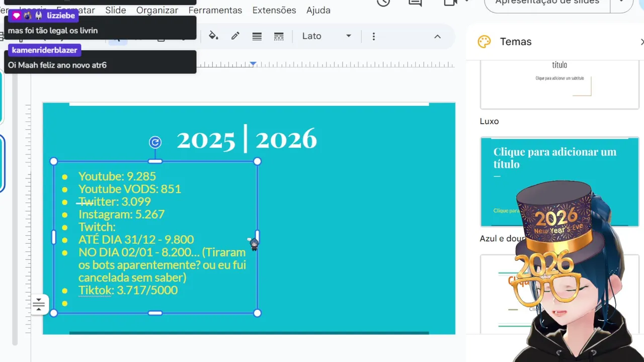
Task: Click the chat message 'mas foi tão legal os livrin'
Action: click(x=53, y=31)
